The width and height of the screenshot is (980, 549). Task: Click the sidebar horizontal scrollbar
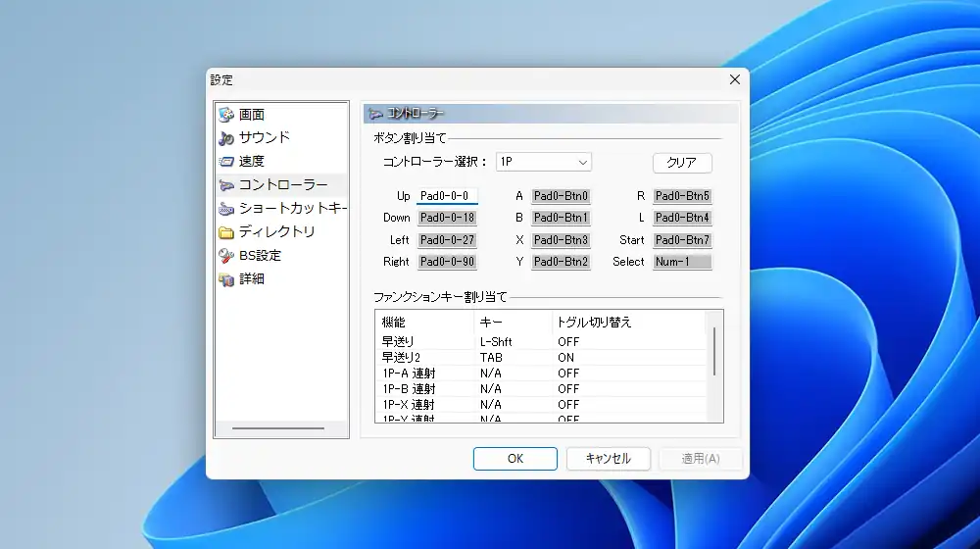278,428
